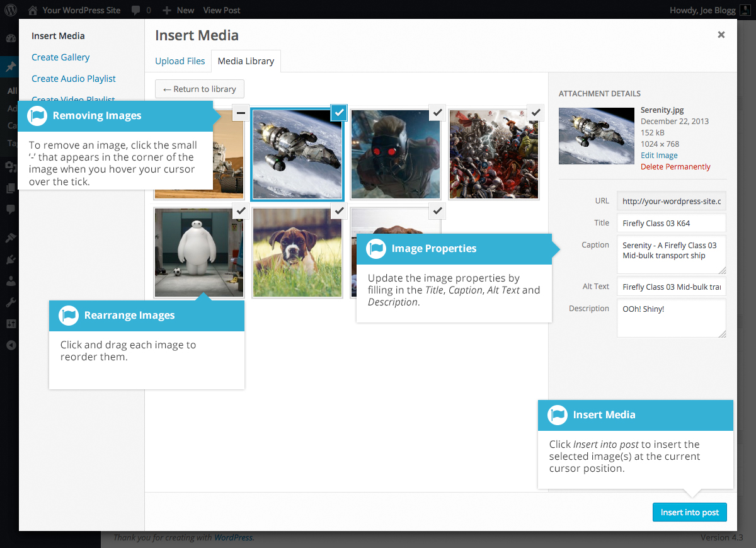Select the white inflatable robot thumbnail
756x548 pixels.
[199, 253]
